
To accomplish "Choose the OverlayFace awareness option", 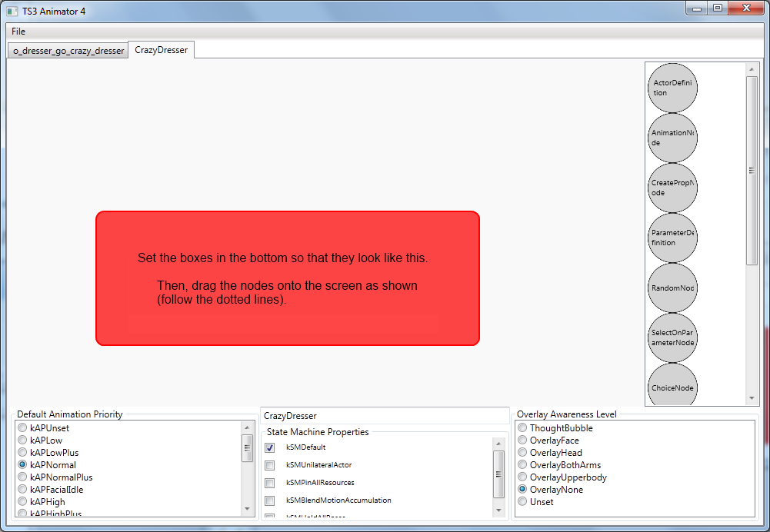I will pyautogui.click(x=522, y=441).
